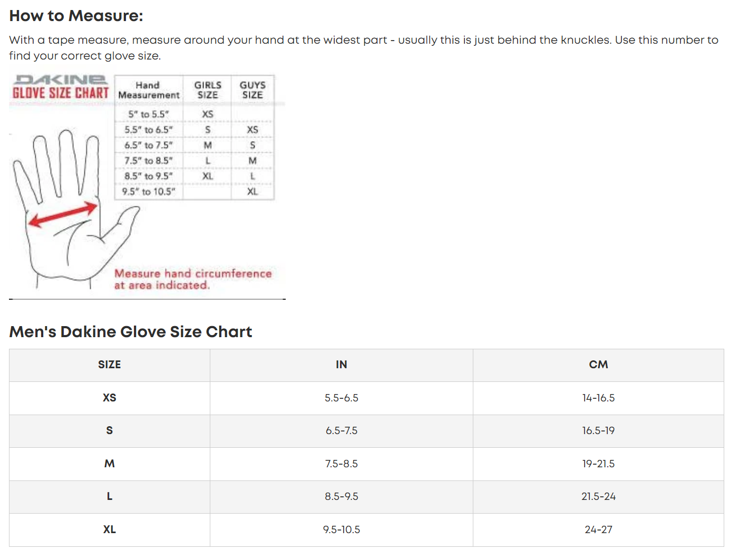Click the red measurement arrow on hand

(63, 215)
